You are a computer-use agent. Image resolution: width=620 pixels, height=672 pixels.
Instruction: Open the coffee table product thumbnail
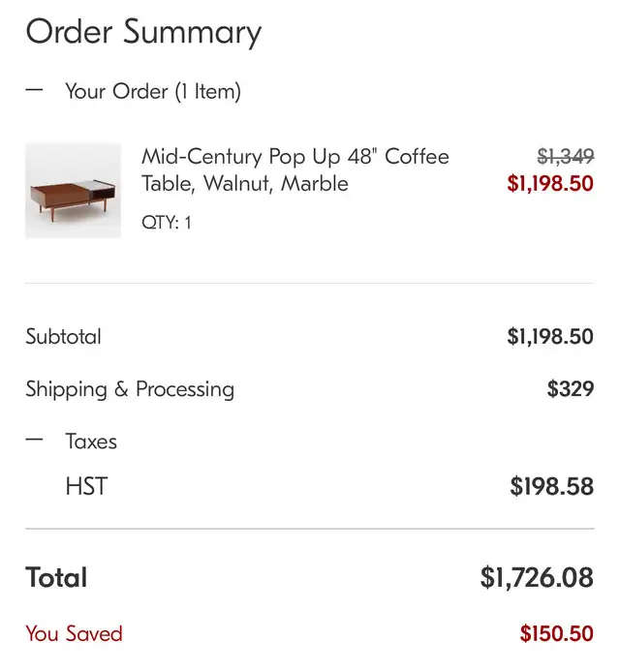[74, 191]
